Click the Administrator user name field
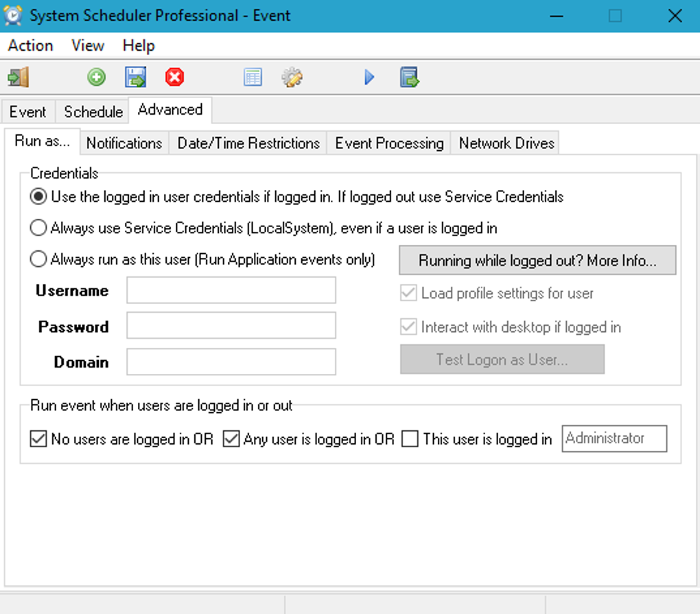The width and height of the screenshot is (700, 614). pyautogui.click(x=614, y=438)
